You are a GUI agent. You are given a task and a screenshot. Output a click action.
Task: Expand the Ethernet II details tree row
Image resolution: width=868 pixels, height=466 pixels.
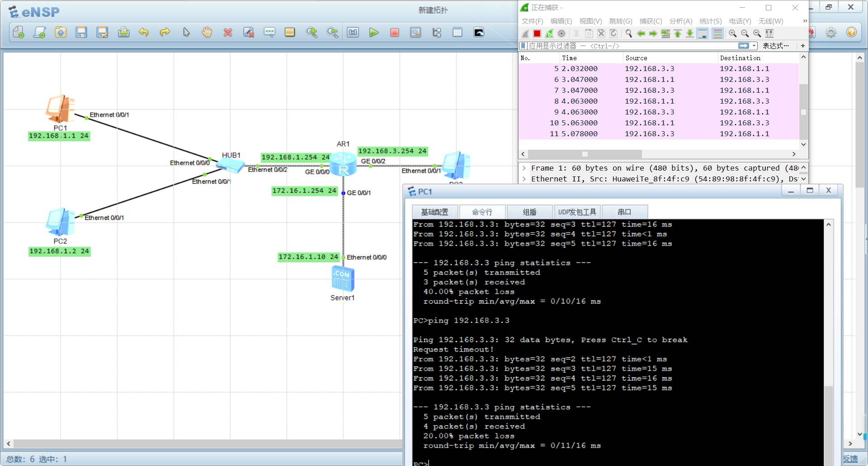pyautogui.click(x=524, y=179)
